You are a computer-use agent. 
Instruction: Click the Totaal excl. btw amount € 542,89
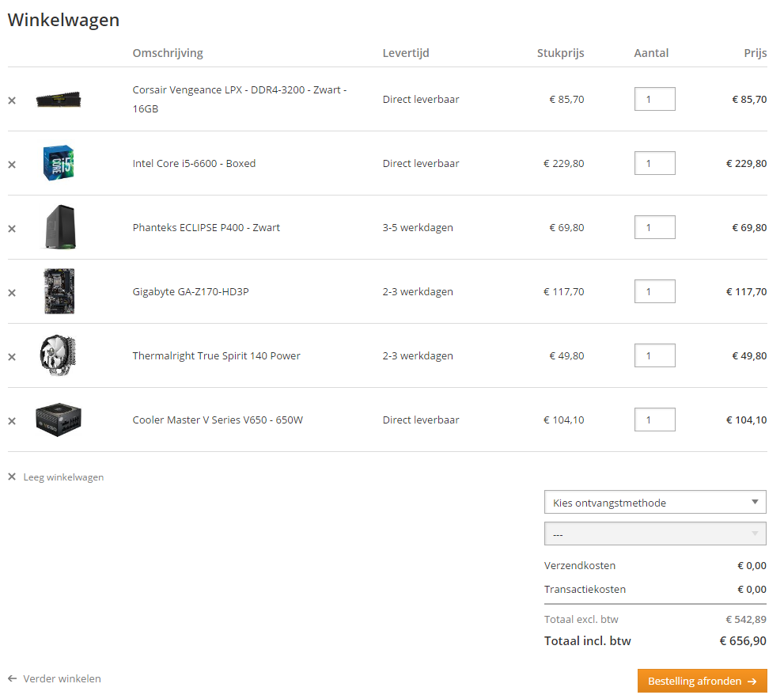pos(745,620)
